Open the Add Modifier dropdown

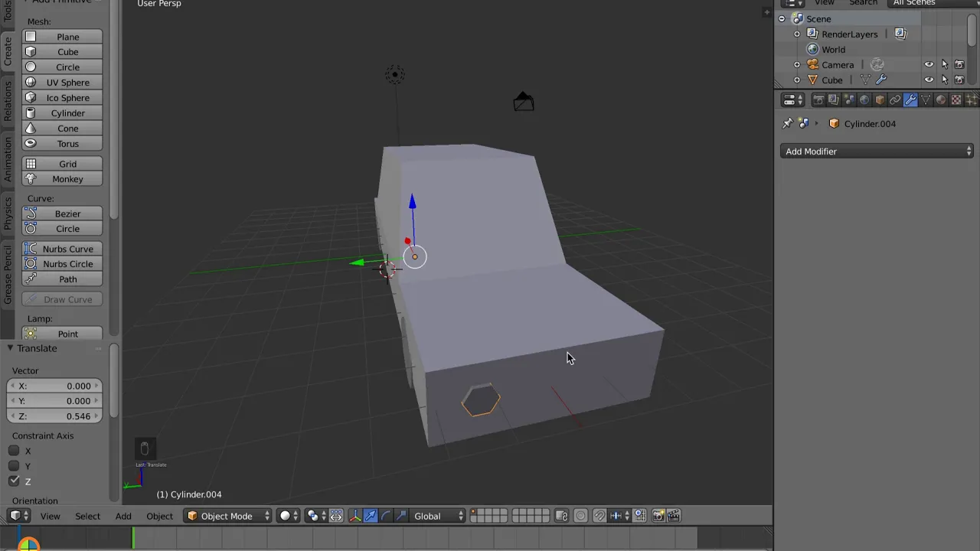click(x=877, y=152)
